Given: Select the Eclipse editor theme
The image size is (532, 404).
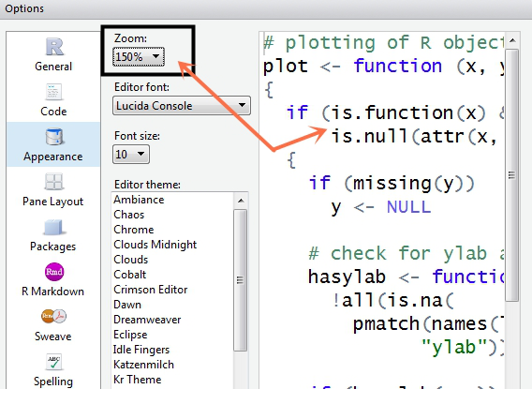Looking at the screenshot, I should (130, 335).
